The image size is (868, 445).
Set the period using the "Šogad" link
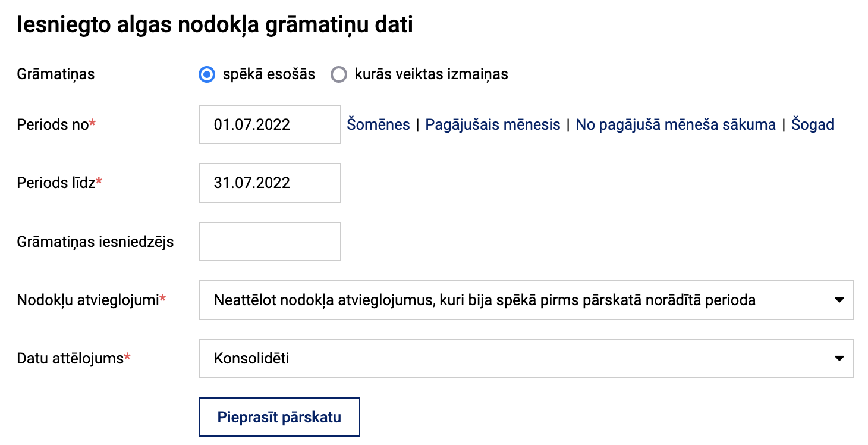tap(812, 125)
